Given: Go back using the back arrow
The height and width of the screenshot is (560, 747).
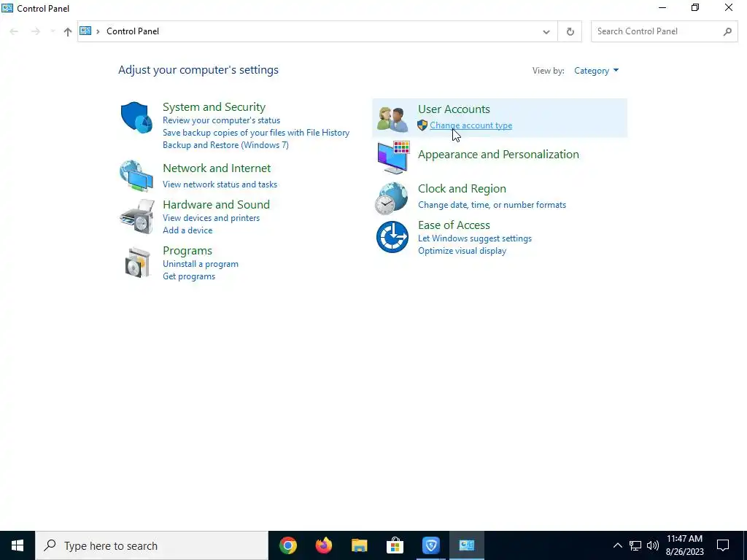Looking at the screenshot, I should 14,31.
